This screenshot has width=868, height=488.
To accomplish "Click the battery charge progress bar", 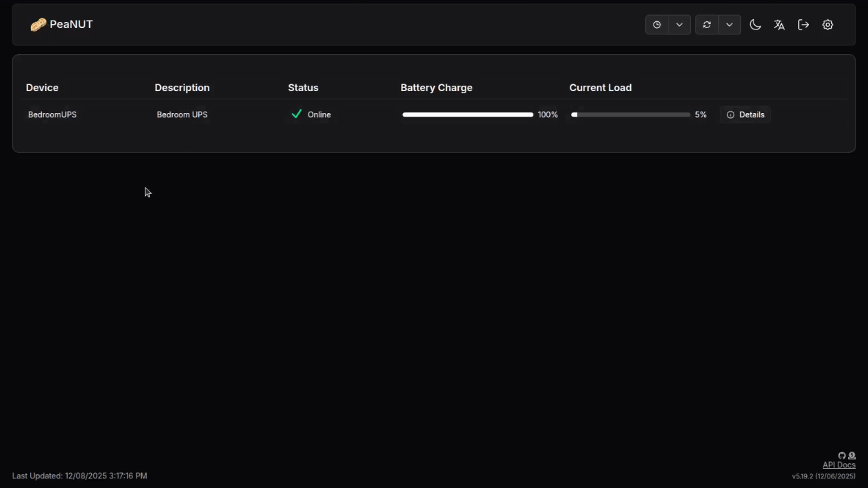I will (x=468, y=114).
